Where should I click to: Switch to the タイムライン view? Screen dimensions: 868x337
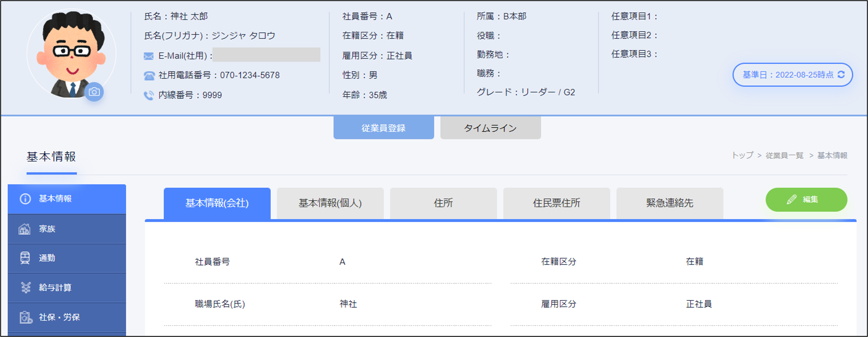490,128
